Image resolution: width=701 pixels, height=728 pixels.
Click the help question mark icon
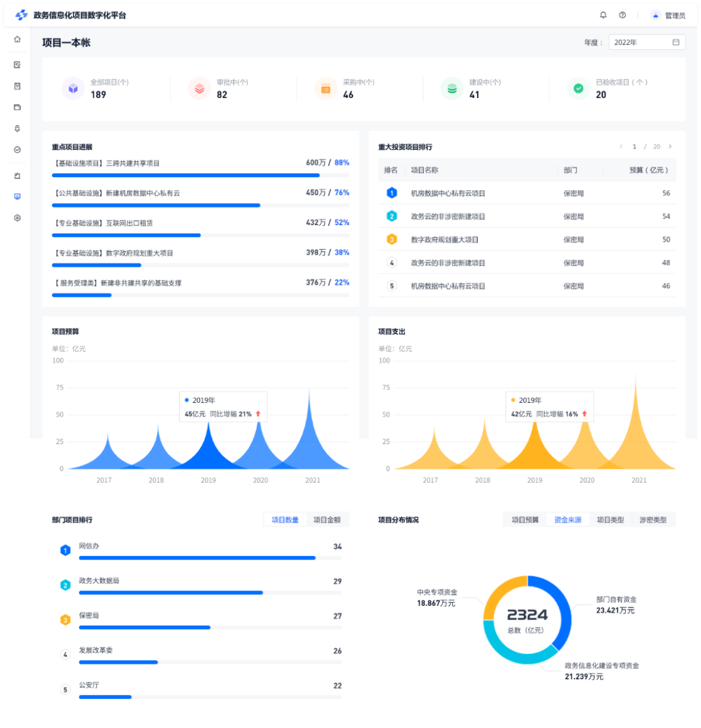pyautogui.click(x=622, y=15)
